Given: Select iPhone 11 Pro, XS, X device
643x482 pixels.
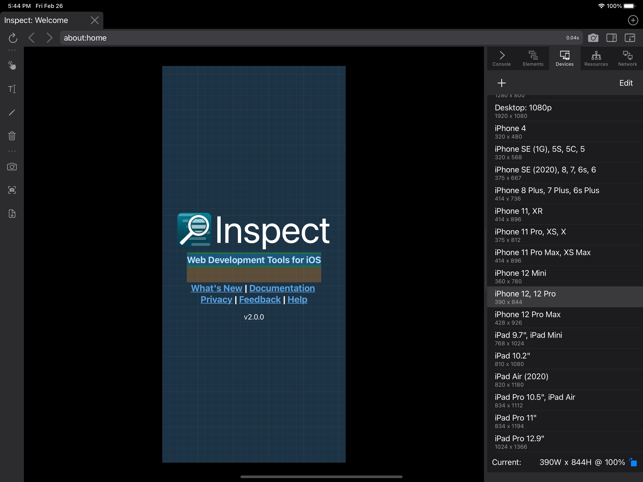Looking at the screenshot, I should point(565,235).
